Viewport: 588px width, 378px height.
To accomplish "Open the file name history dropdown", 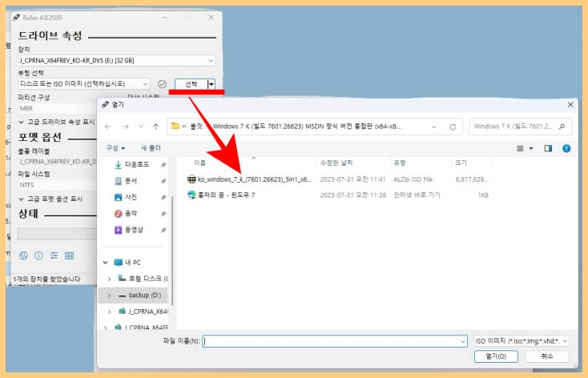I will pyautogui.click(x=463, y=341).
